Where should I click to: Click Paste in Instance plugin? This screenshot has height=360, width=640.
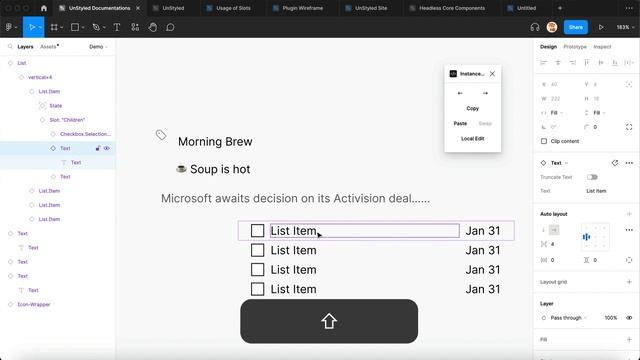(x=460, y=124)
